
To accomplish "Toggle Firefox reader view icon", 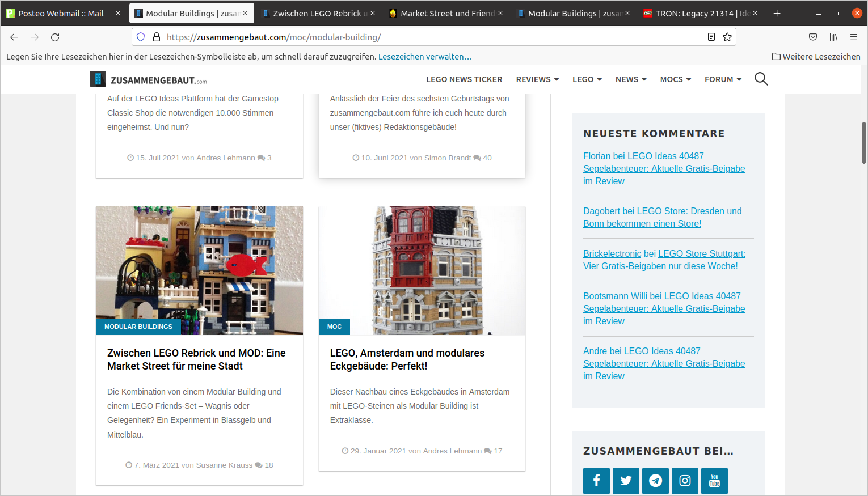I will (x=711, y=37).
